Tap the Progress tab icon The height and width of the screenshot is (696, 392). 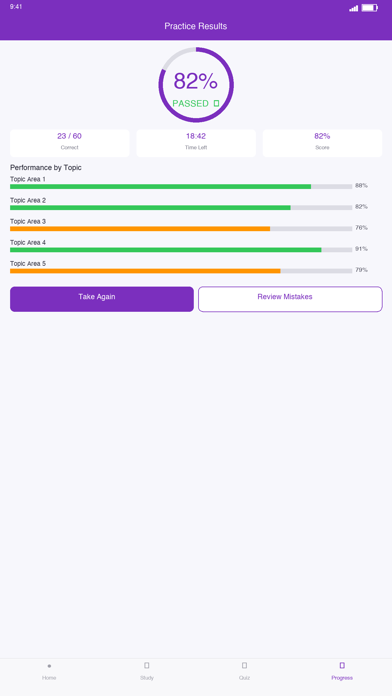tap(342, 665)
